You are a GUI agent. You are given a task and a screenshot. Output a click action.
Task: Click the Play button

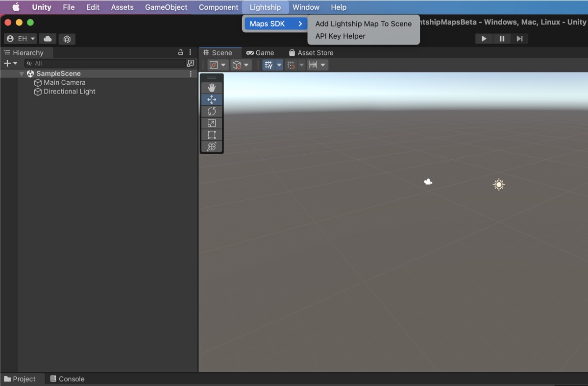484,39
